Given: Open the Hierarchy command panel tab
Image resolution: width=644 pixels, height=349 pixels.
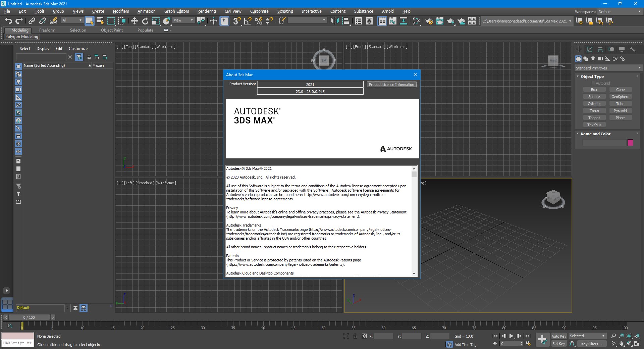Looking at the screenshot, I should (x=600, y=49).
